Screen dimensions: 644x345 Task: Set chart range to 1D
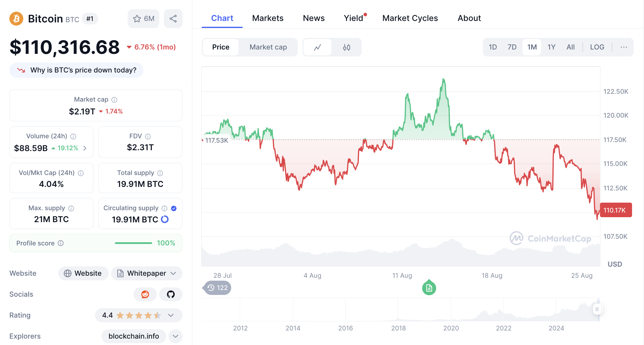pos(493,47)
